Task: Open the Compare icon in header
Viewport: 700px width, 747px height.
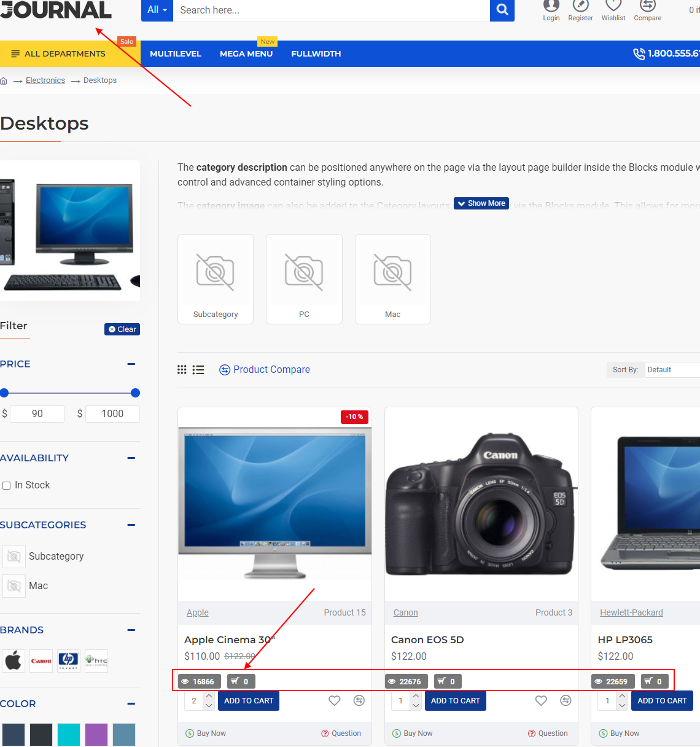Action: click(x=648, y=10)
